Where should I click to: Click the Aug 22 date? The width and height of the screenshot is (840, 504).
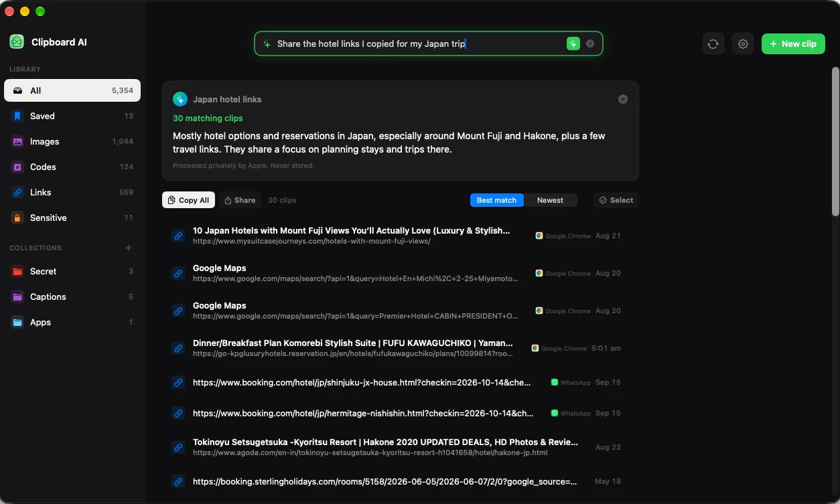[608, 447]
